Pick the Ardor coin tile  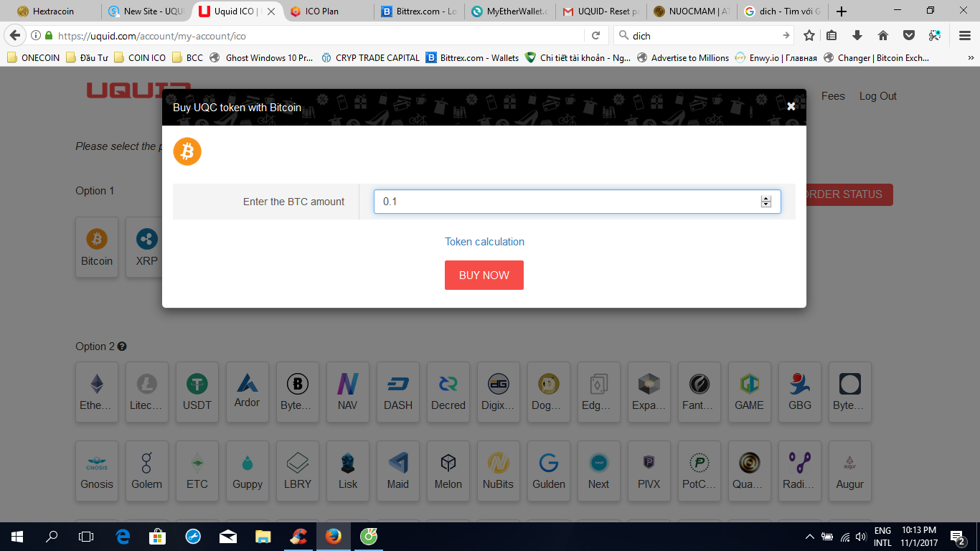pyautogui.click(x=248, y=392)
